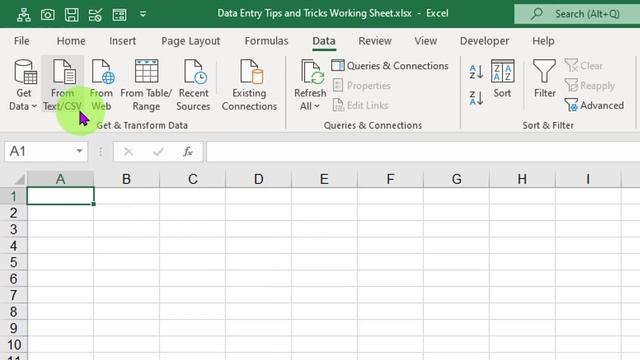Click the form icon in quick access toolbar
The image size is (640, 360).
click(119, 15)
